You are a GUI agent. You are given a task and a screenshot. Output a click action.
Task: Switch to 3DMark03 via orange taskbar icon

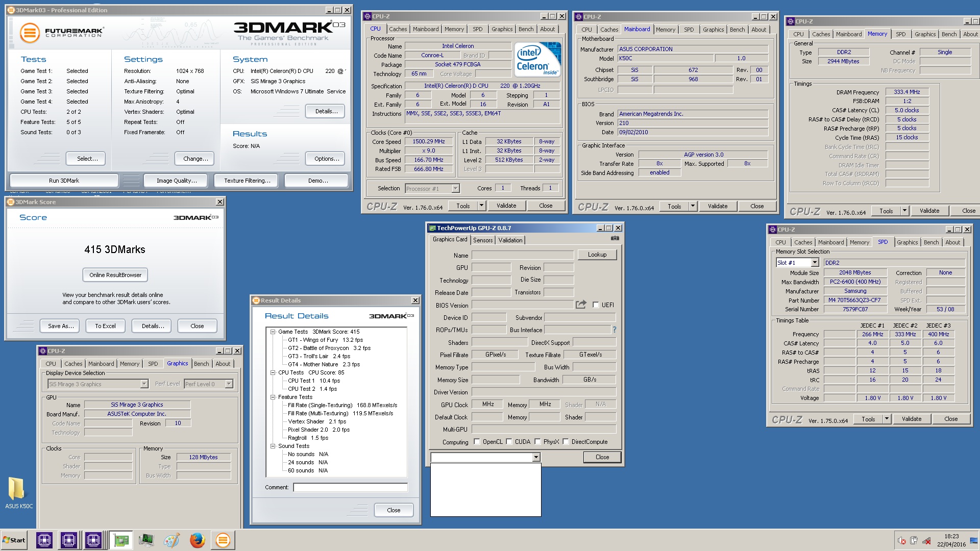(223, 540)
